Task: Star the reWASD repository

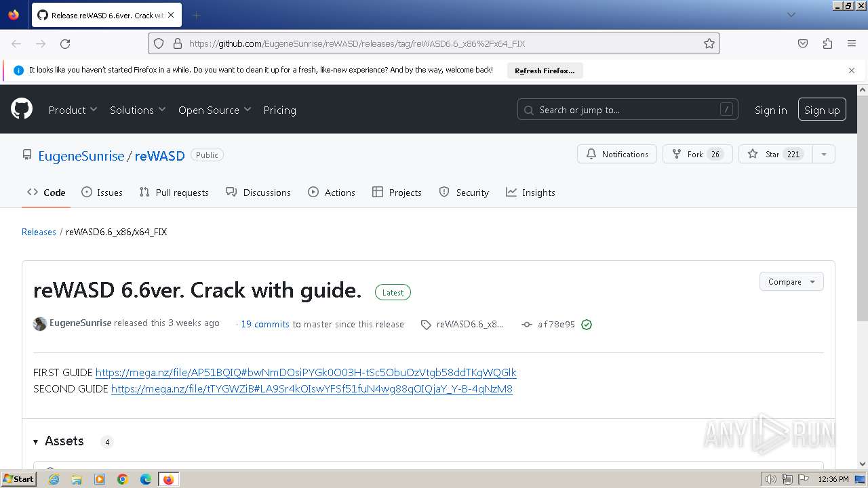Action: 776,155
